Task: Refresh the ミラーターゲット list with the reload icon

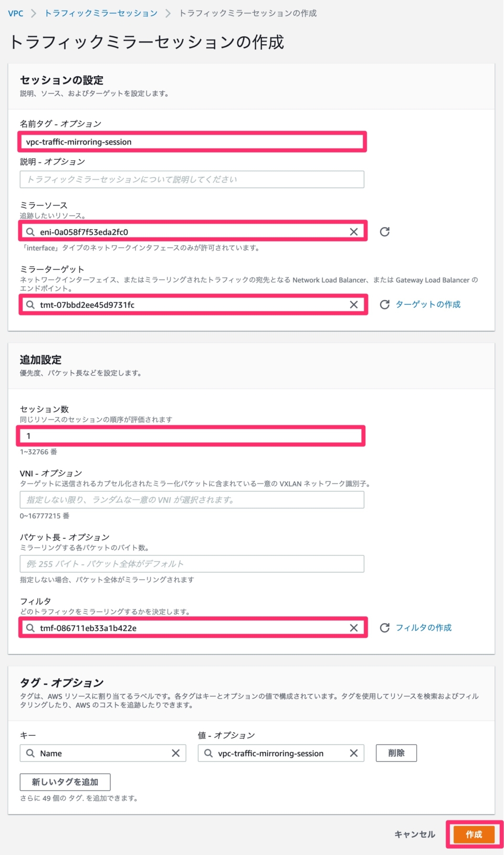Action: [385, 304]
